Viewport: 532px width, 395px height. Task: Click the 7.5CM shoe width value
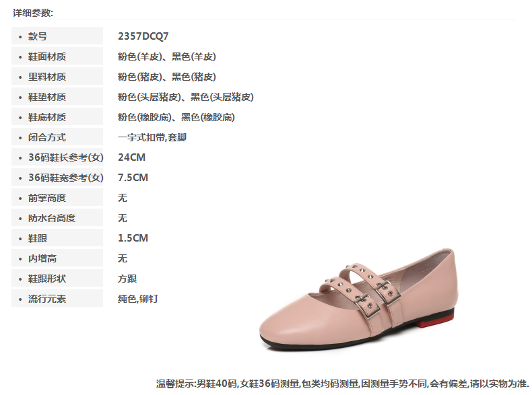(x=133, y=178)
